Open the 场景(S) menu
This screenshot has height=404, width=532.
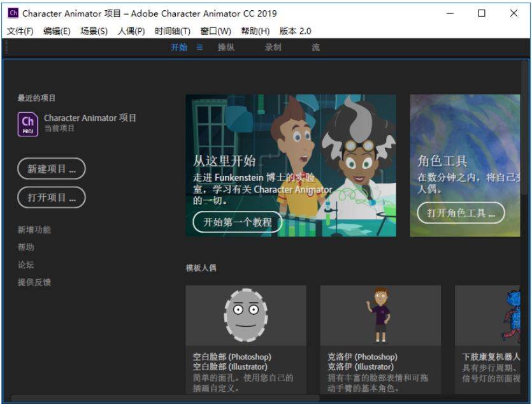[x=94, y=31]
